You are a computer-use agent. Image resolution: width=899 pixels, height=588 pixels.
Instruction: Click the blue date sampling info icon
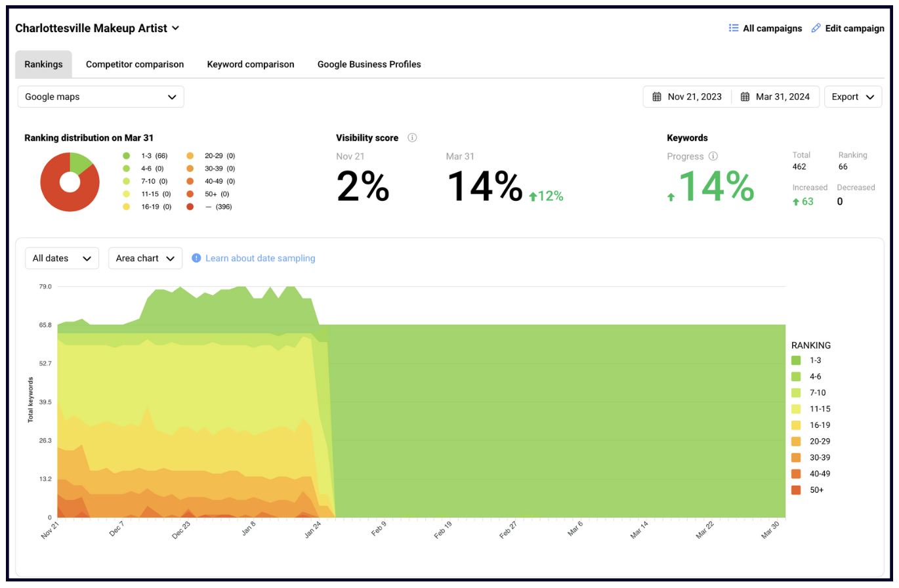[196, 259]
